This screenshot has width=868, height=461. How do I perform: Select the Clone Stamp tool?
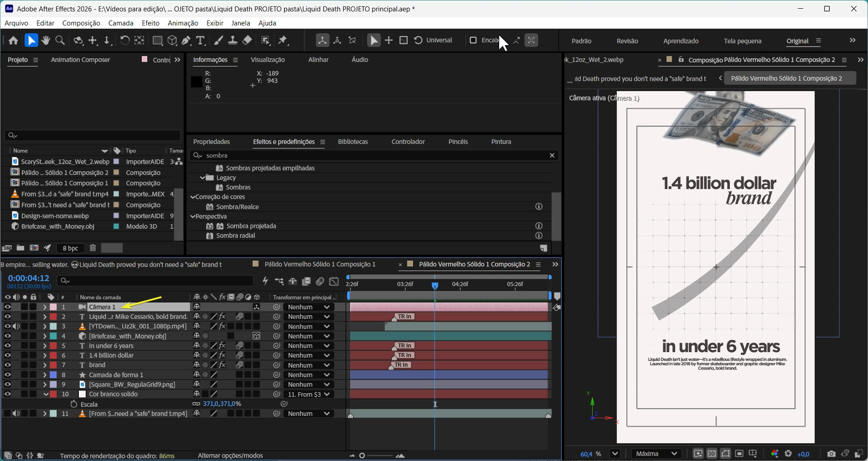pyautogui.click(x=232, y=41)
